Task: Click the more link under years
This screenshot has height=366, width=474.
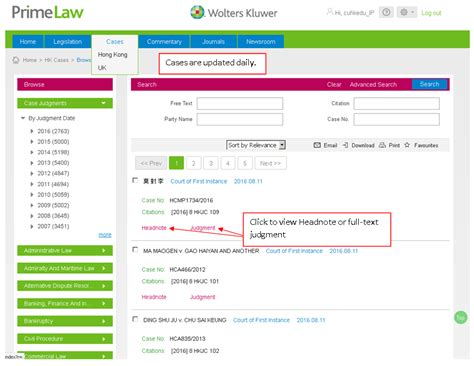Action: coord(105,235)
